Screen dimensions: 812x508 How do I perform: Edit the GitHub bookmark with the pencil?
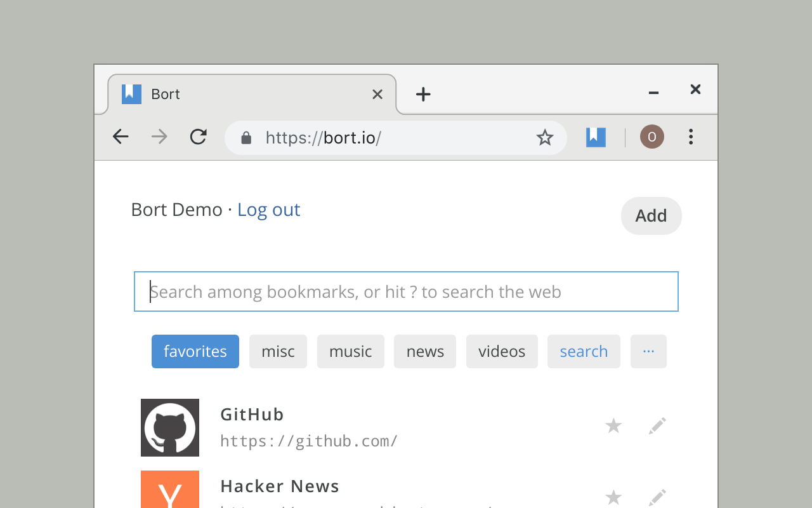[657, 426]
